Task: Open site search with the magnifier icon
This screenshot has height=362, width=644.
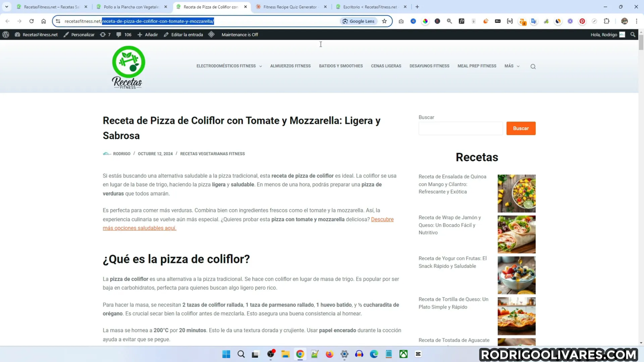Action: point(533,66)
